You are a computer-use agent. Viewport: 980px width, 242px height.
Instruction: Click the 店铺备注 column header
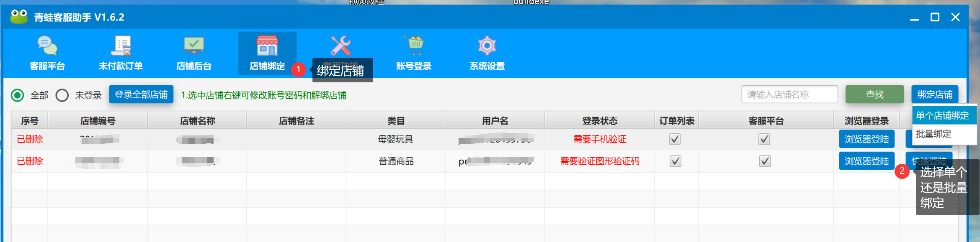pyautogui.click(x=297, y=121)
